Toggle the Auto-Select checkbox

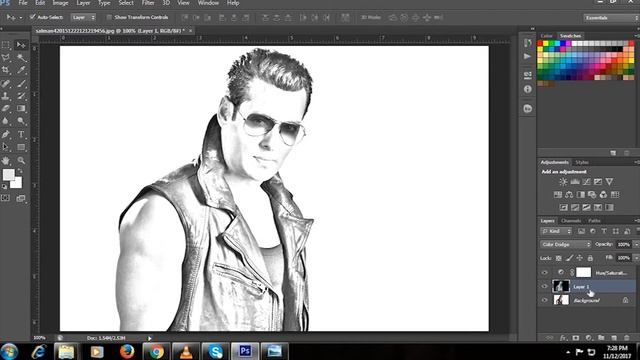pos(32,17)
